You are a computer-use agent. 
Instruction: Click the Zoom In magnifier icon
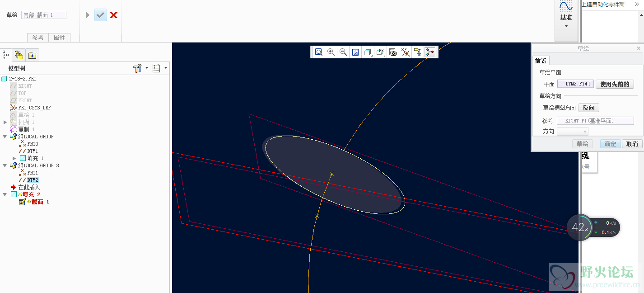pos(331,52)
